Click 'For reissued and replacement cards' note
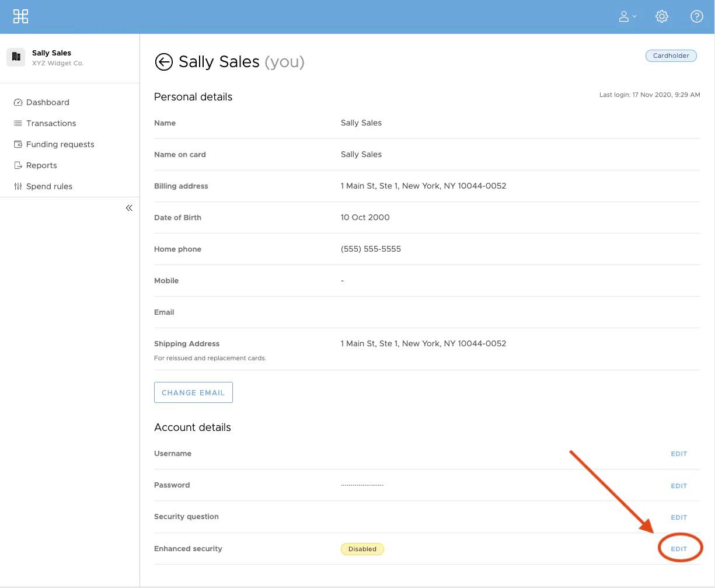 210,358
